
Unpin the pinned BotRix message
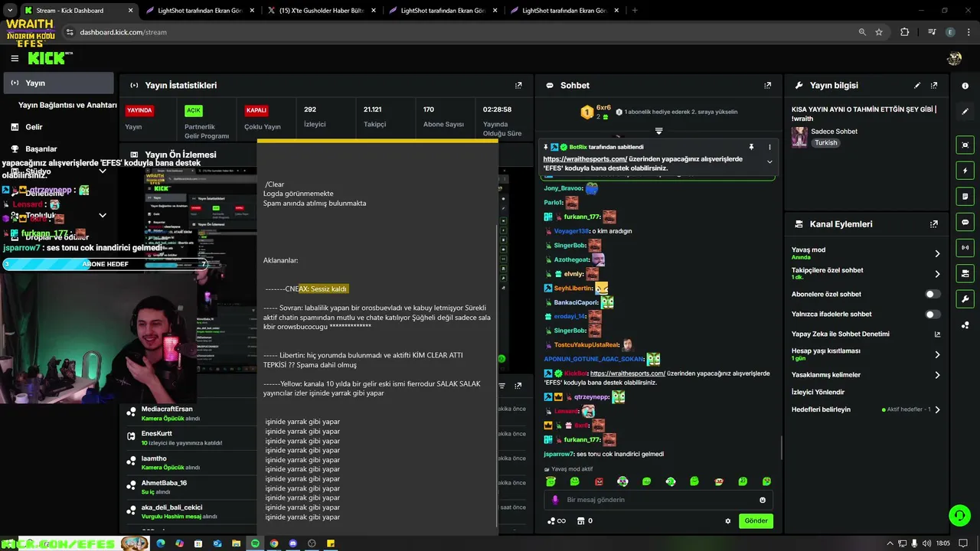pos(751,147)
